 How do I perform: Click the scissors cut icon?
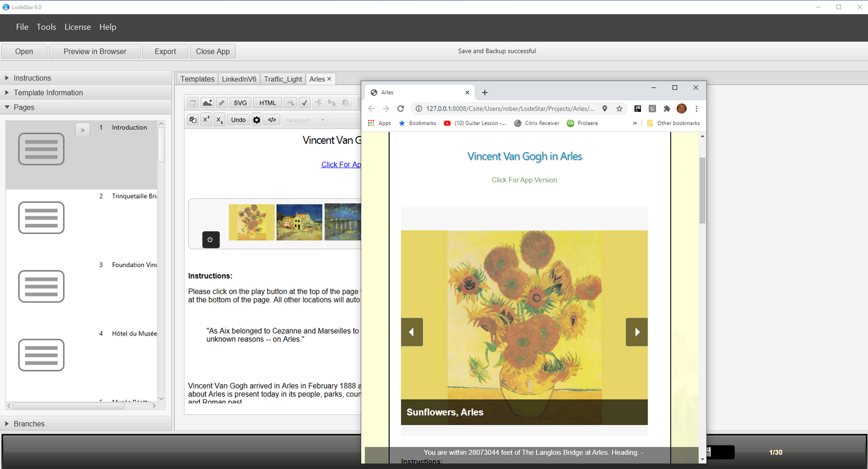click(318, 103)
